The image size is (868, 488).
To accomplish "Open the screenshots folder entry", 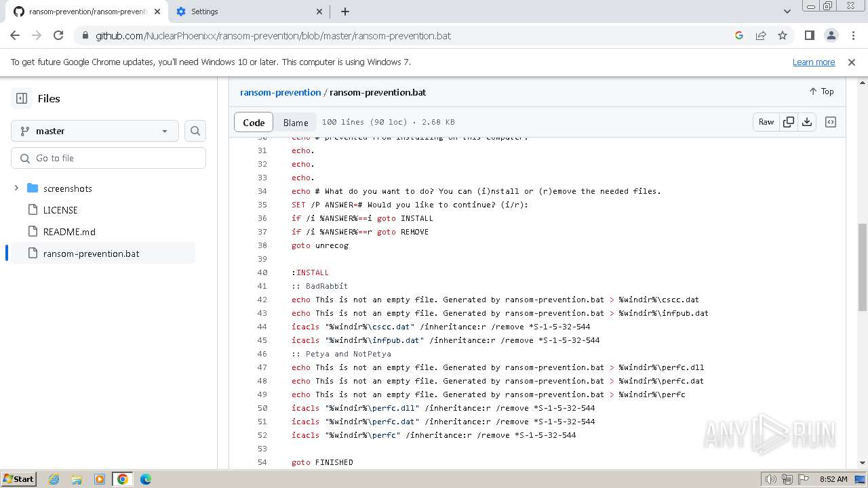I will 68,188.
